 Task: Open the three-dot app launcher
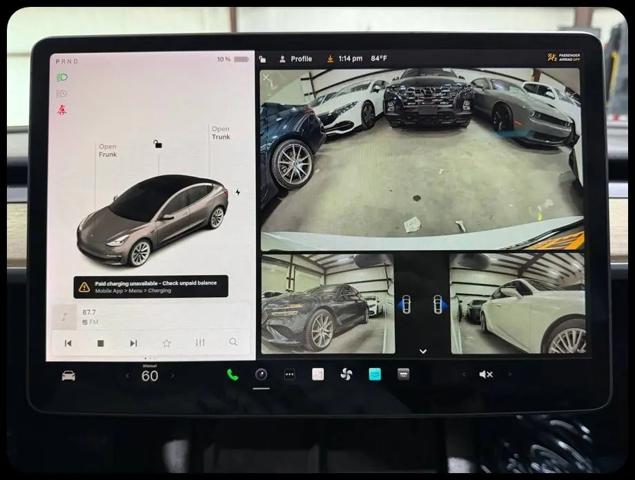tap(289, 375)
